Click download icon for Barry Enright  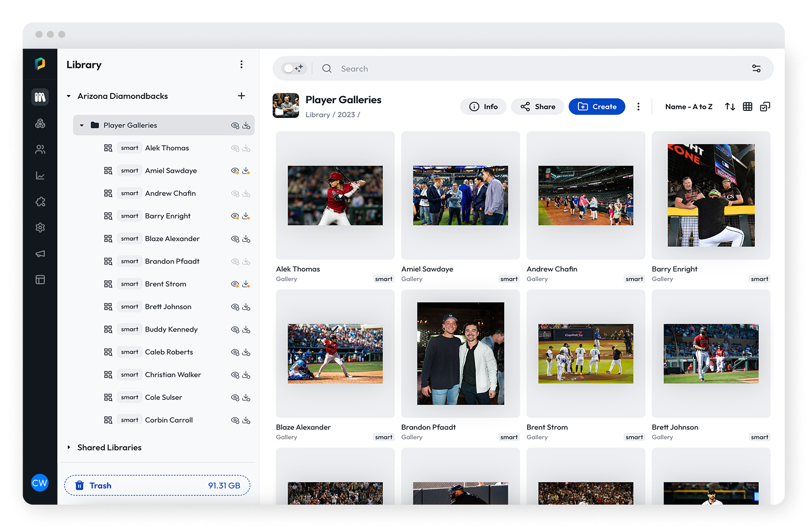click(247, 216)
